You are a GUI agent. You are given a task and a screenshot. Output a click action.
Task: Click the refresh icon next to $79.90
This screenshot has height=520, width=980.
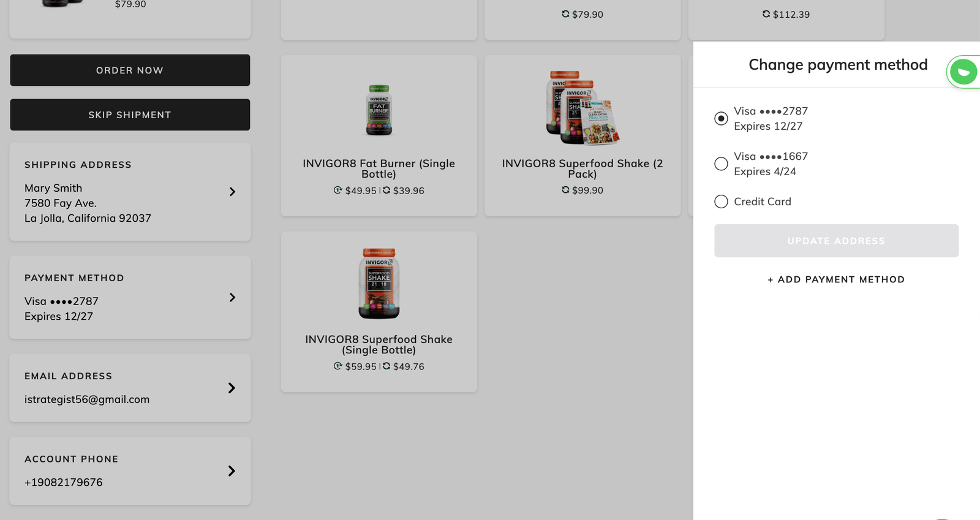(x=565, y=13)
